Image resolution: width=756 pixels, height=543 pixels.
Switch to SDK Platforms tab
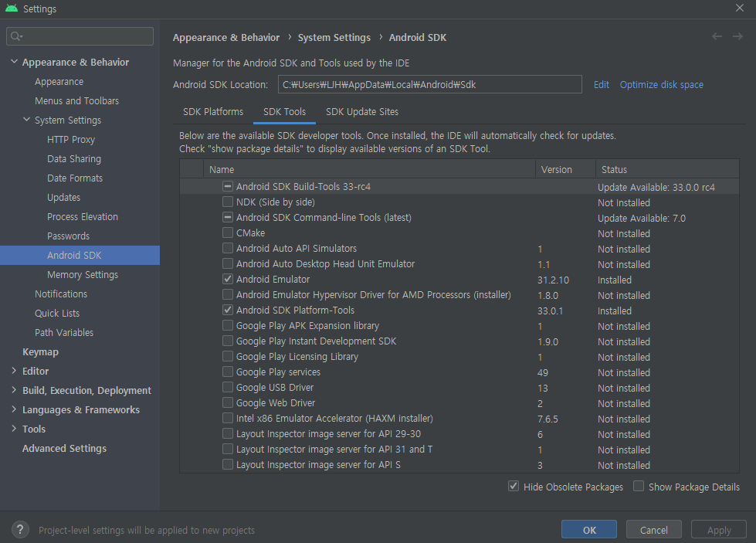pyautogui.click(x=213, y=111)
